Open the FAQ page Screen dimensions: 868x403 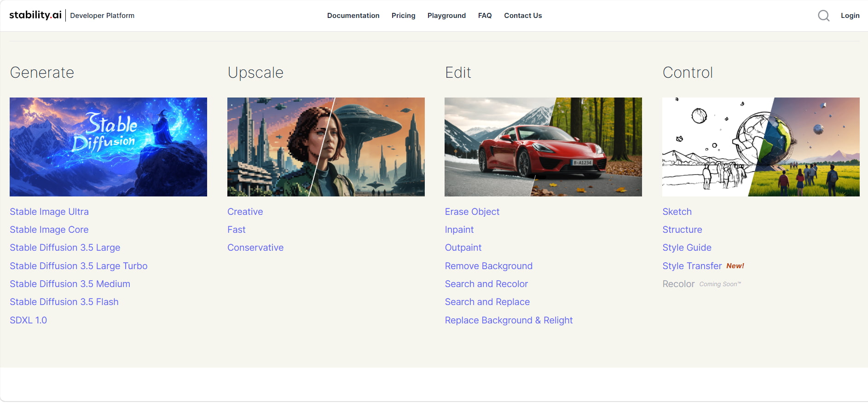tap(485, 16)
